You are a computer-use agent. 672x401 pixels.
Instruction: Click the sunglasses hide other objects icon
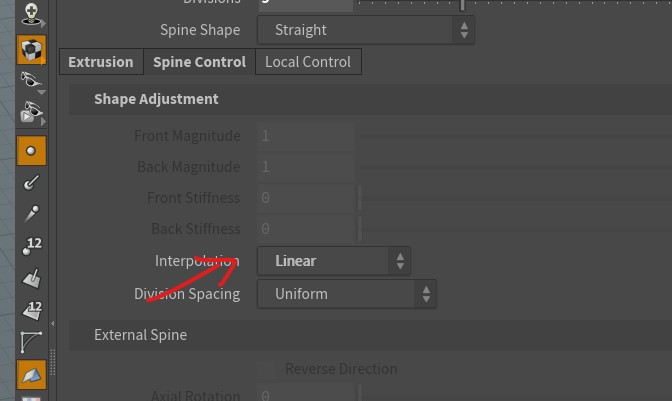[x=31, y=81]
